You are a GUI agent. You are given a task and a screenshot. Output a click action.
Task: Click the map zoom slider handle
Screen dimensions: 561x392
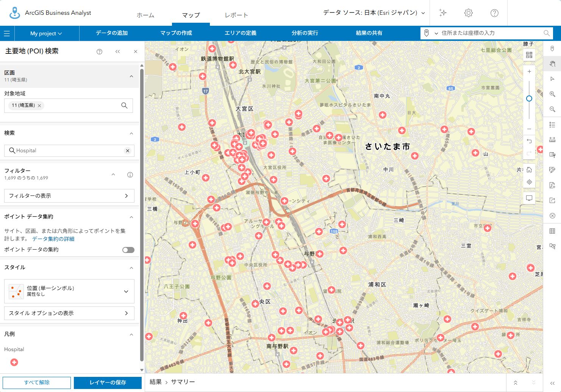coord(529,98)
